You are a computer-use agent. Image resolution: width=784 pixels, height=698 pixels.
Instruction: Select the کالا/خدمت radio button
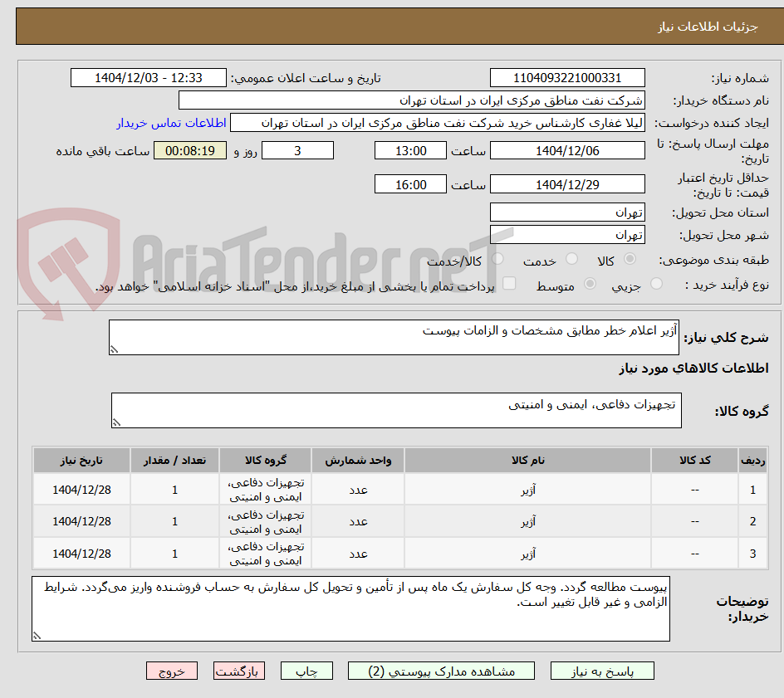tap(497, 259)
